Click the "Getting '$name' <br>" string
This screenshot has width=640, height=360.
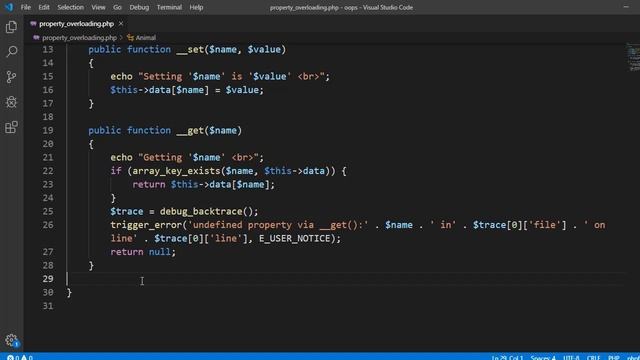pos(198,158)
